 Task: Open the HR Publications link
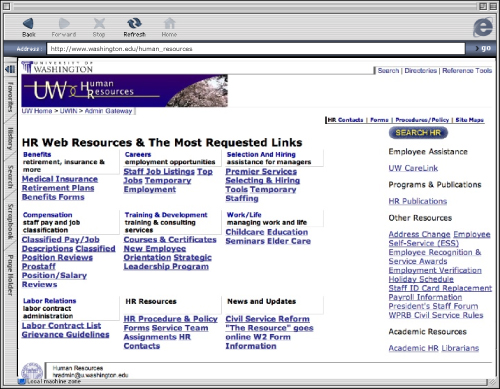coord(418,201)
